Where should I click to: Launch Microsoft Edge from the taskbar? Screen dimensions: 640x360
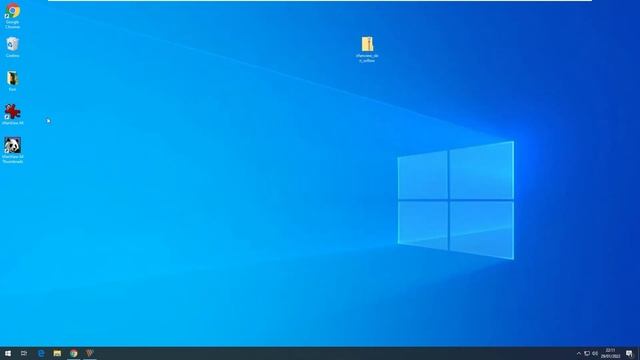41,353
